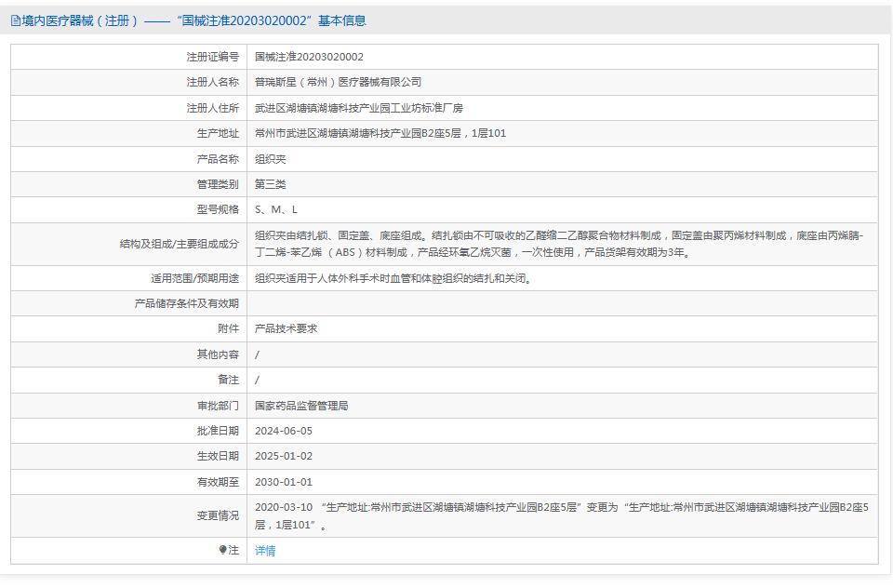Click the 审批部门 value 国家药品监督管理局

pyautogui.click(x=301, y=406)
